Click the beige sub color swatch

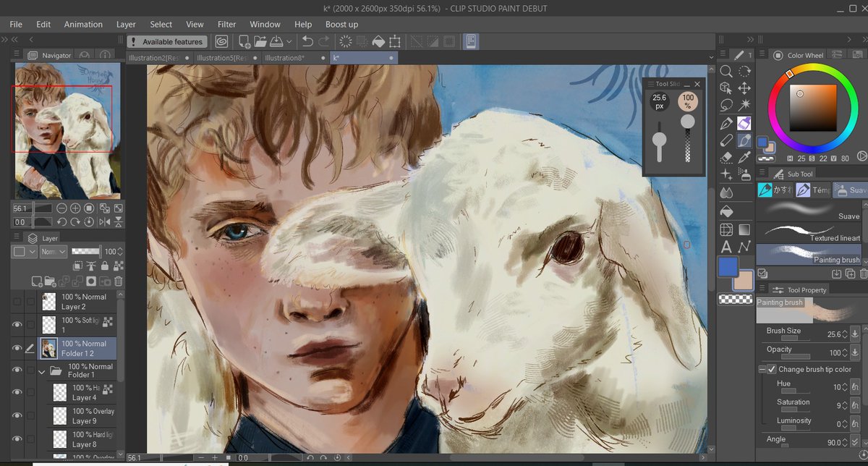744,281
